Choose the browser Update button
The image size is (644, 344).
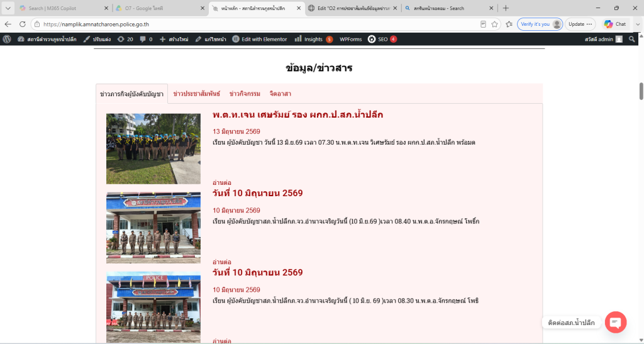(580, 25)
